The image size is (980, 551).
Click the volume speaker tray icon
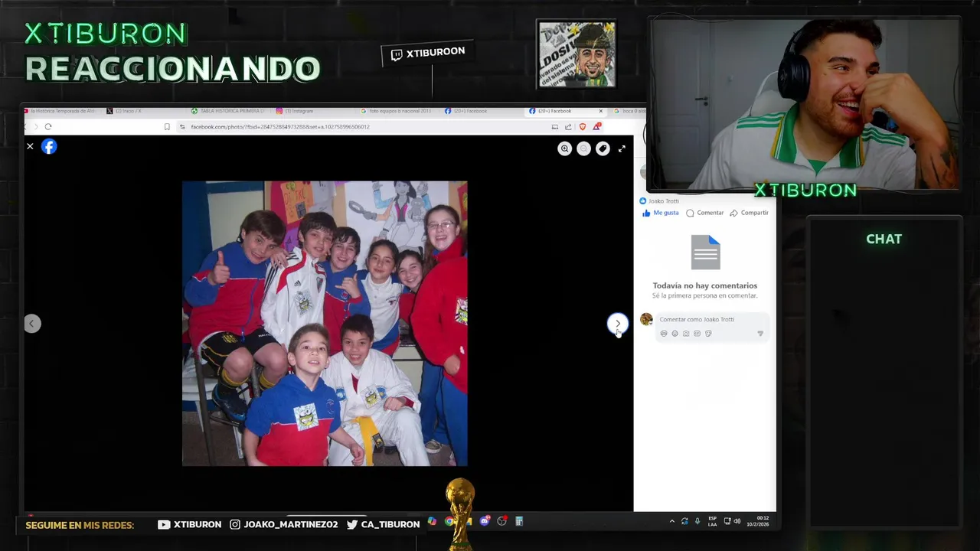737,521
